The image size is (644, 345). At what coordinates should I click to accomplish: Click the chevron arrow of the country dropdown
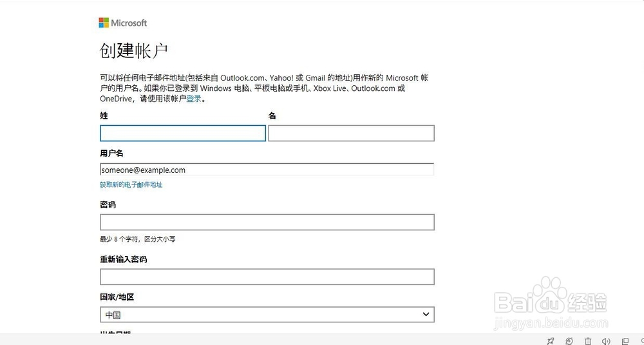426,315
